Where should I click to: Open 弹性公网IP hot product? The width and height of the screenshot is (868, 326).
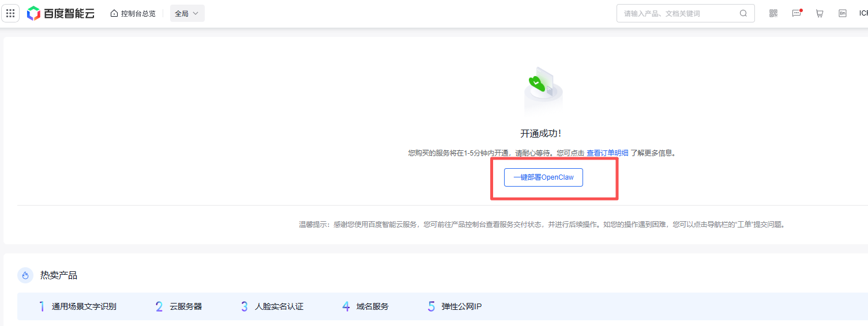click(x=461, y=306)
